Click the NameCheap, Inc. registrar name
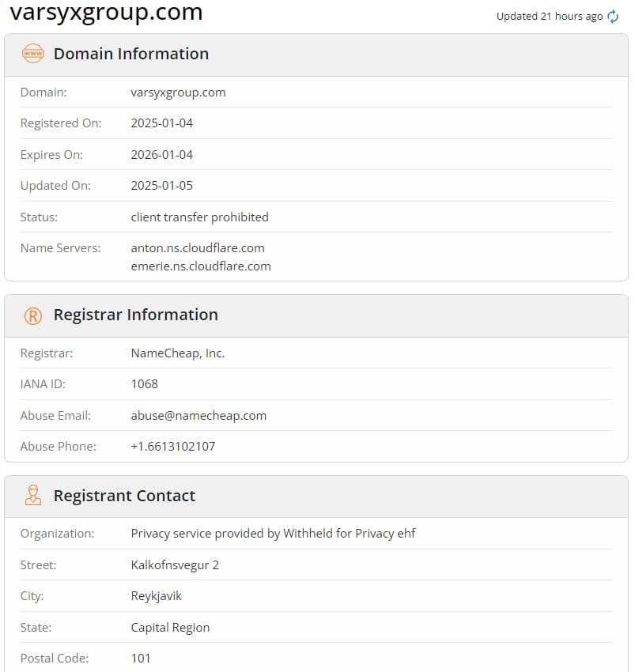The height and width of the screenshot is (672, 635). 177,353
